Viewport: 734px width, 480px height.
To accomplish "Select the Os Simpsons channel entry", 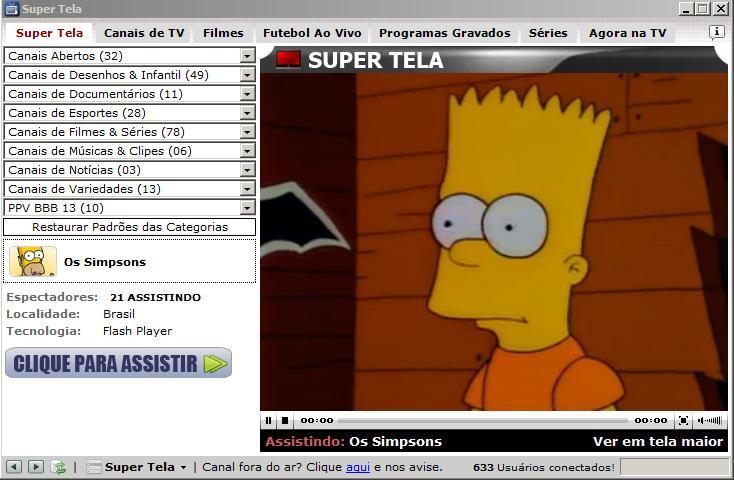I will click(130, 261).
